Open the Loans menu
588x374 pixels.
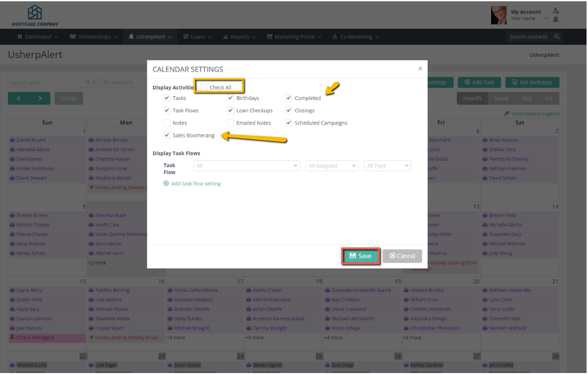[198, 37]
